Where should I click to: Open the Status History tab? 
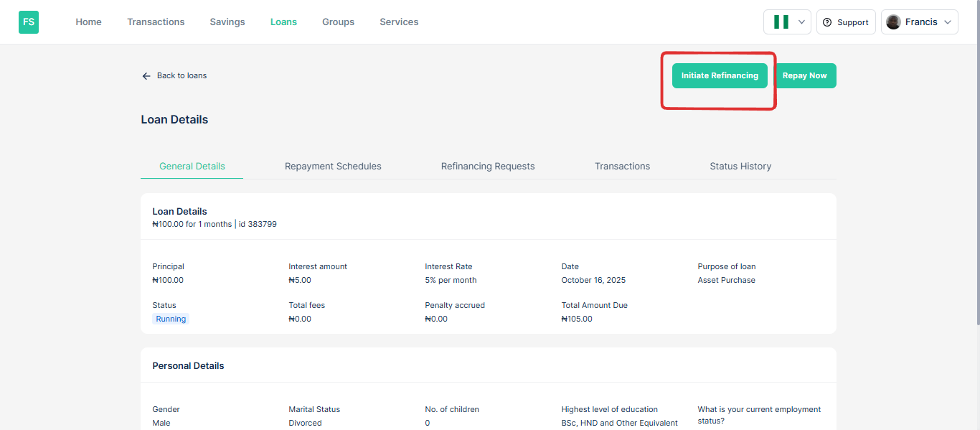pos(740,167)
